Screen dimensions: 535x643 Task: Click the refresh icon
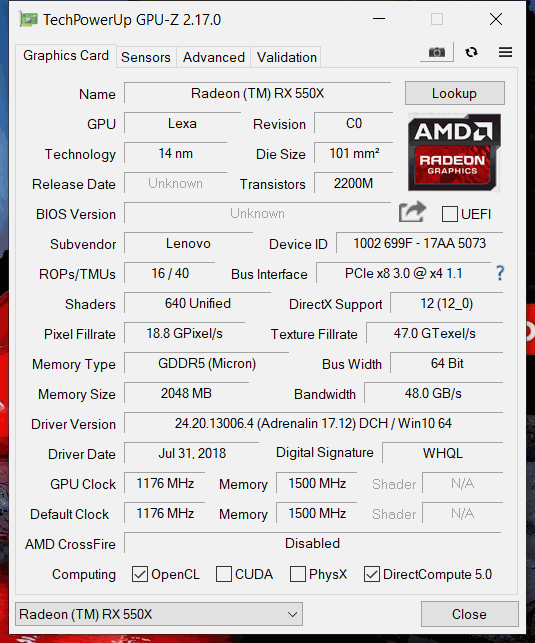pos(471,52)
